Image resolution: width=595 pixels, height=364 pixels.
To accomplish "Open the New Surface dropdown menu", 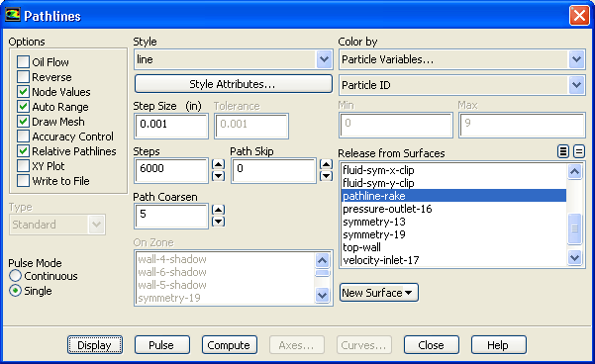I will click(379, 293).
